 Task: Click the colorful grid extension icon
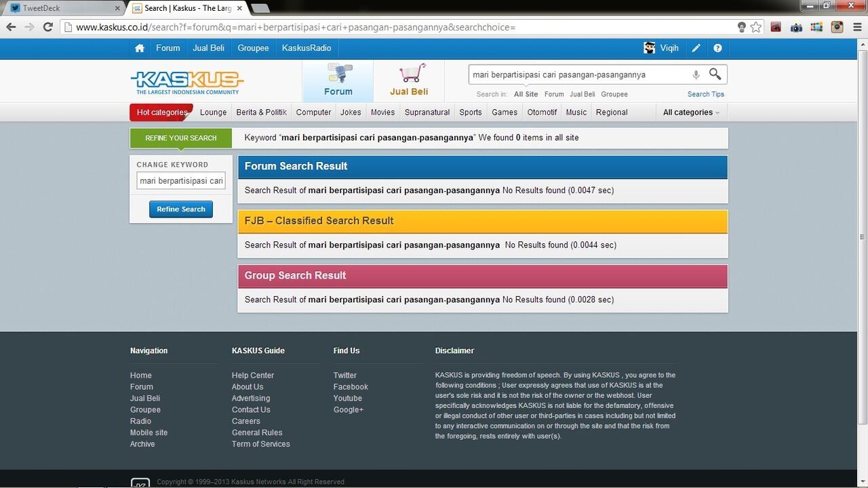(x=817, y=28)
